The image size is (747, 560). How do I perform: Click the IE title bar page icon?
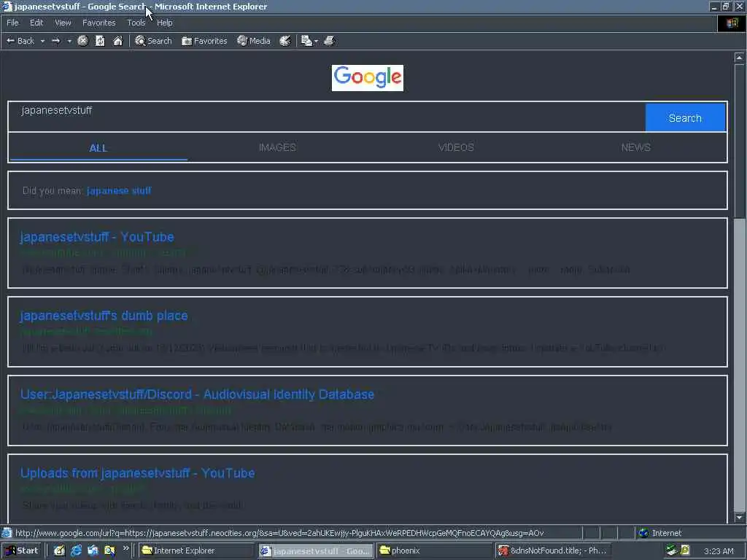[7, 6]
